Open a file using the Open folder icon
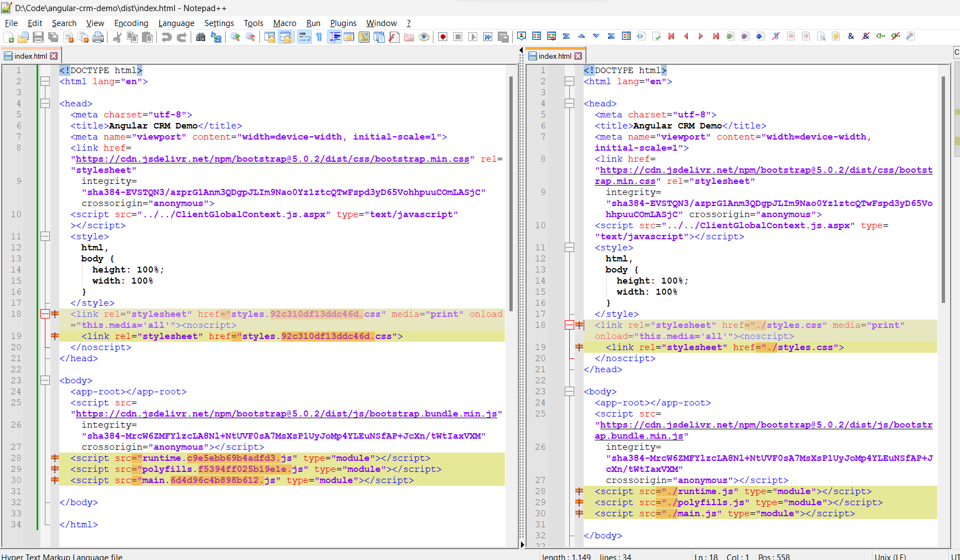Image resolution: width=960 pixels, height=560 pixels. click(23, 37)
